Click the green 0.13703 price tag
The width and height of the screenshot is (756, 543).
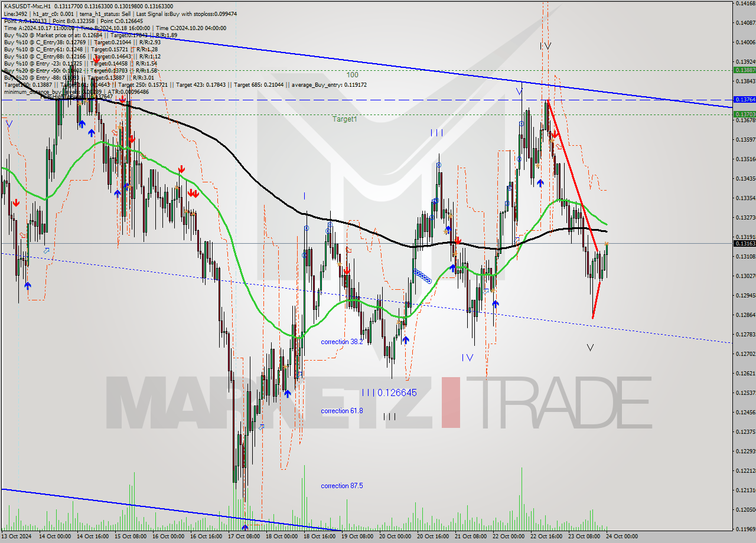[x=744, y=115]
